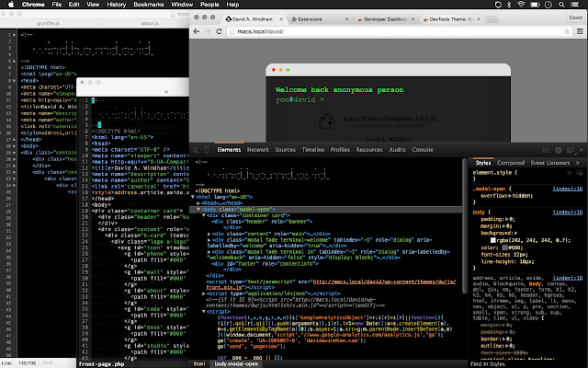Viewport: 588px width, 368px height.
Task: Open (index):16 link beside body rule
Action: coord(568,213)
